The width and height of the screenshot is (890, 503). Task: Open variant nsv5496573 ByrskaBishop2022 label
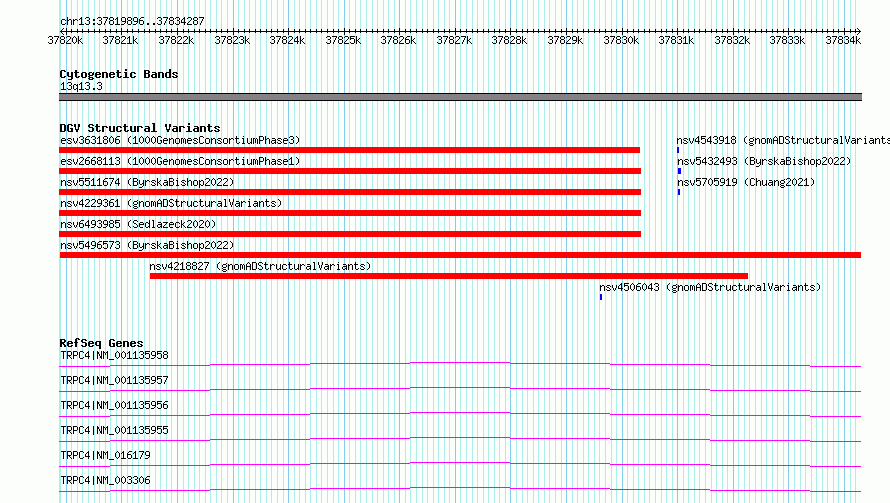click(x=147, y=245)
